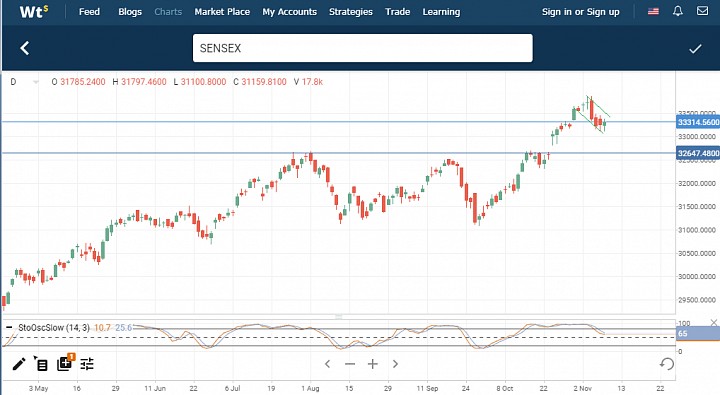Open US flag language selector
Image resolution: width=720 pixels, height=395 pixels.
(x=653, y=11)
